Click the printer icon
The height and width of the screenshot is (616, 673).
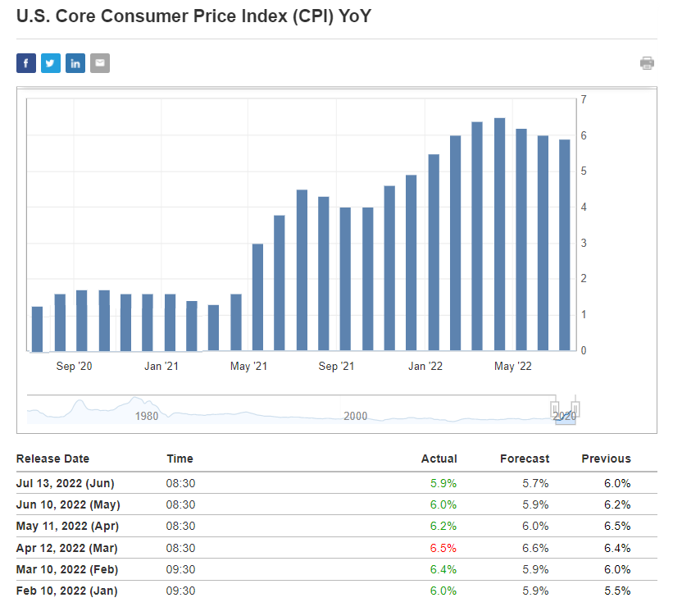pos(647,63)
